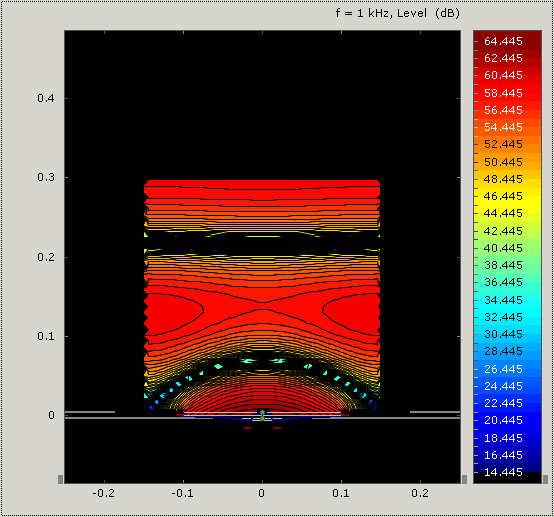This screenshot has height=517, width=554.
Task: Click the 0.2 label on vertical axis
Action: 46,257
